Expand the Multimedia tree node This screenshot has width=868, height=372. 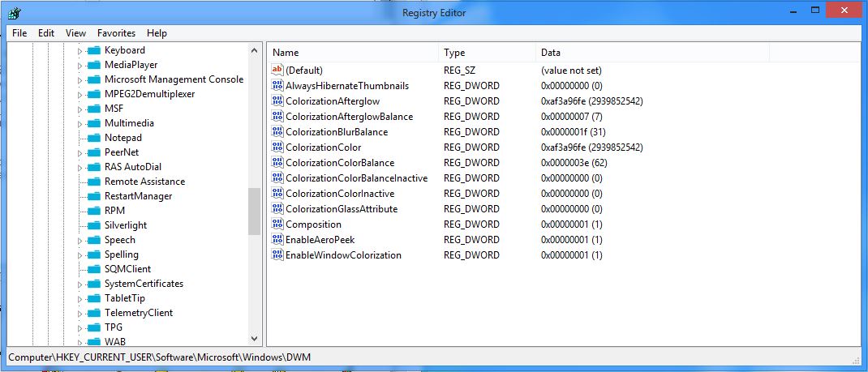(x=79, y=124)
